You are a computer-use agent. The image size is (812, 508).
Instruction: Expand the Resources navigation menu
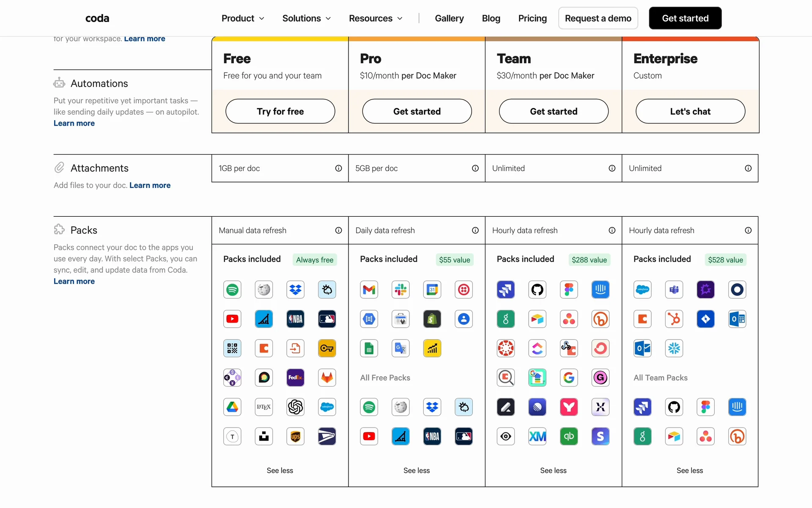pos(376,18)
